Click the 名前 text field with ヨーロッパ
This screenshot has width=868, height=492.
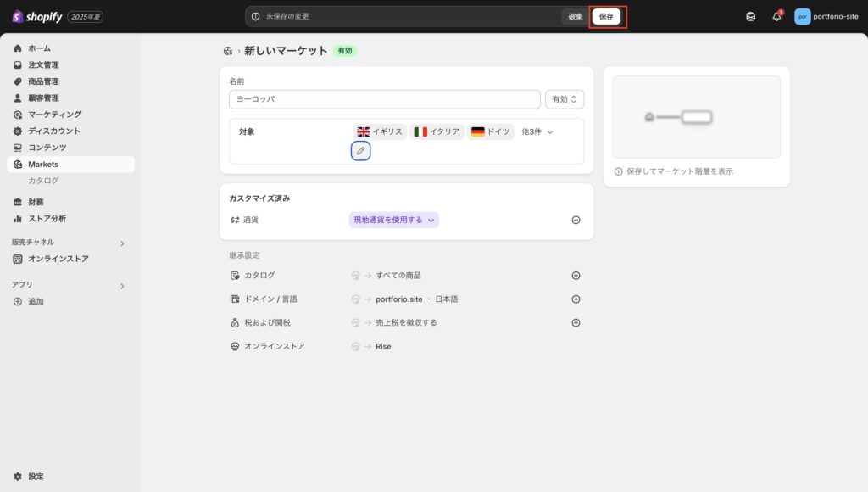pyautogui.click(x=384, y=99)
